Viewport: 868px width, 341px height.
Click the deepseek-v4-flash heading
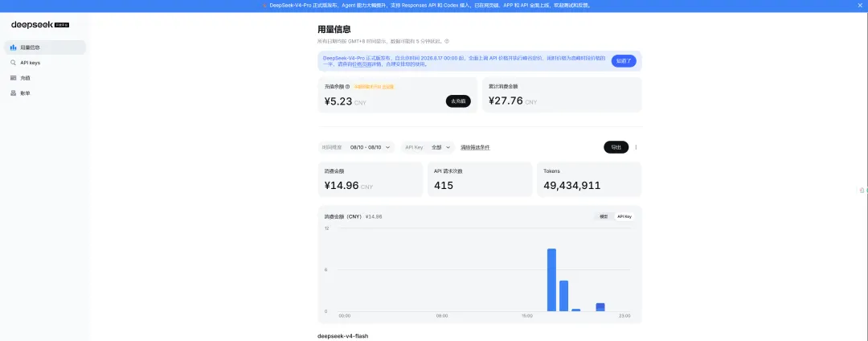(x=342, y=336)
